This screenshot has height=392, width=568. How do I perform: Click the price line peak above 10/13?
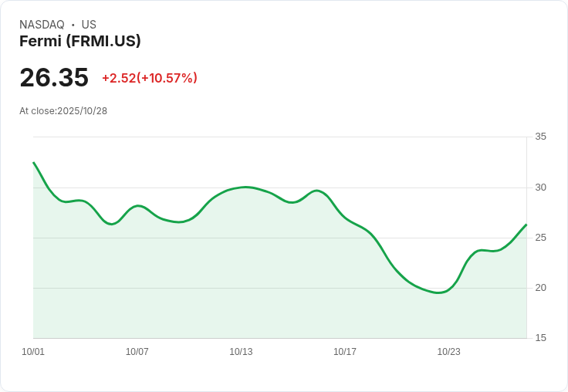coord(245,187)
